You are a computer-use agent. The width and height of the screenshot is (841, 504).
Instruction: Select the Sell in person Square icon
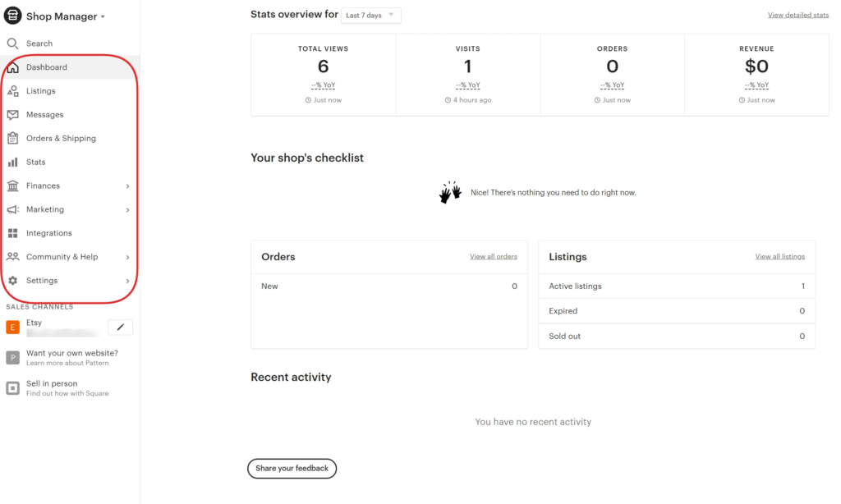point(12,387)
